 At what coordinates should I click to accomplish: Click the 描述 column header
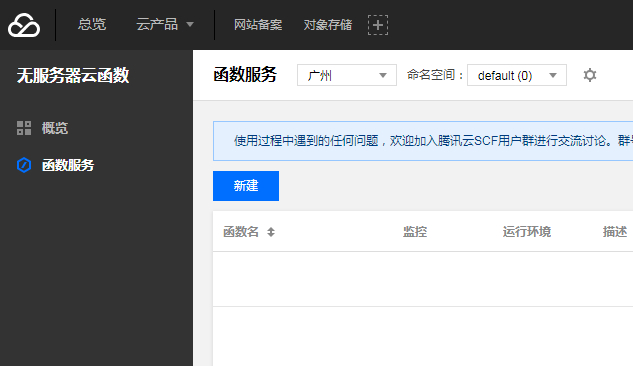615,232
